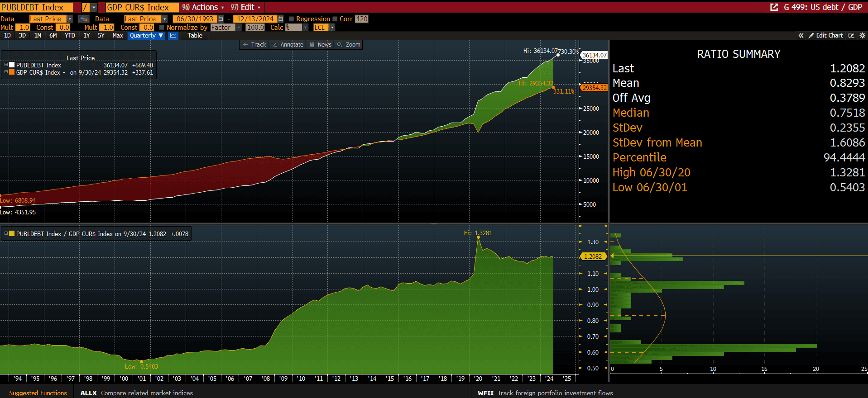Click the pop-out chart icon beside G 499
The height and width of the screenshot is (398, 868).
774,7
